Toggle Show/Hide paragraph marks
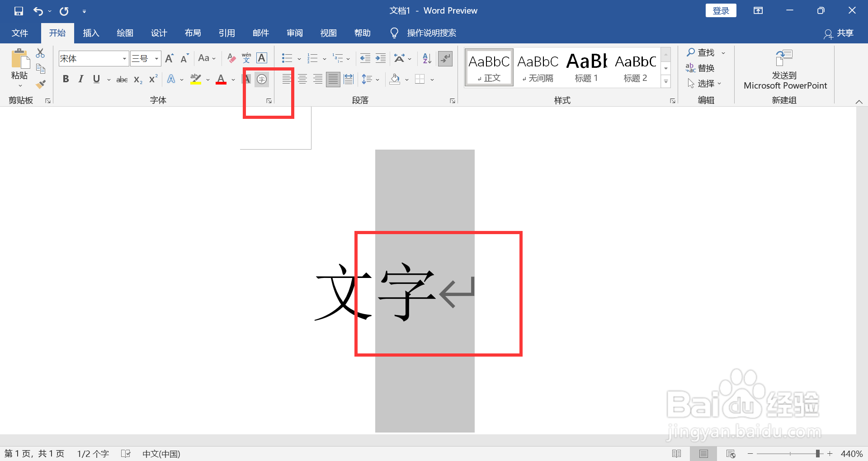 pos(445,58)
